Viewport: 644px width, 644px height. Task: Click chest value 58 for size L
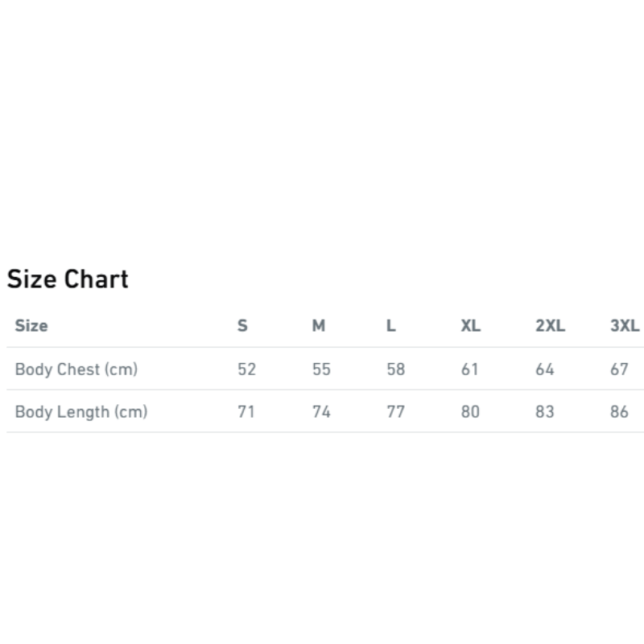click(x=395, y=369)
